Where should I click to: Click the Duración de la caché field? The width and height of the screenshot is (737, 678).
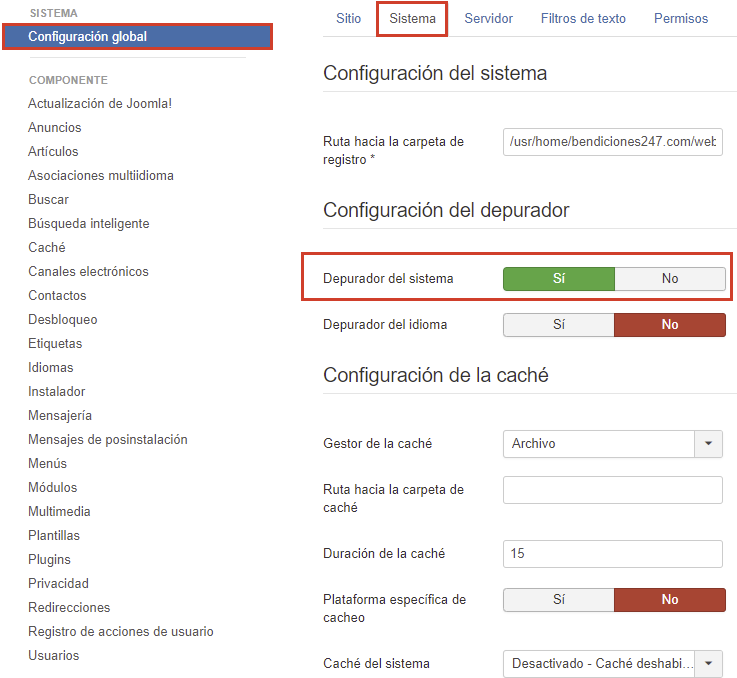pos(612,554)
